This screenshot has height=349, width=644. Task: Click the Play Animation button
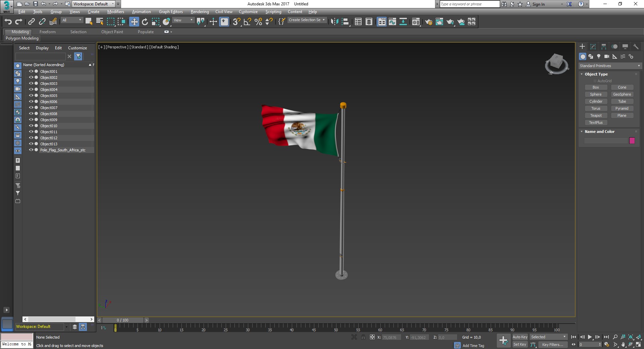590,337
